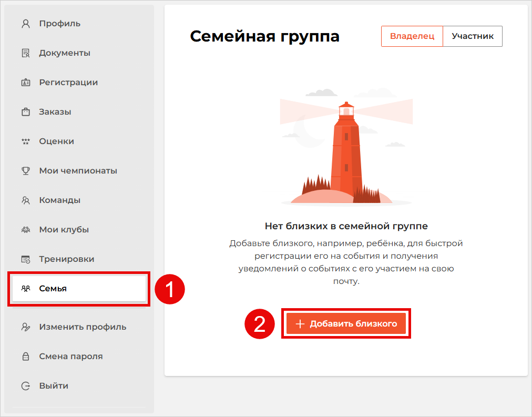
Task: Click the Добавить близкого button
Action: (345, 323)
